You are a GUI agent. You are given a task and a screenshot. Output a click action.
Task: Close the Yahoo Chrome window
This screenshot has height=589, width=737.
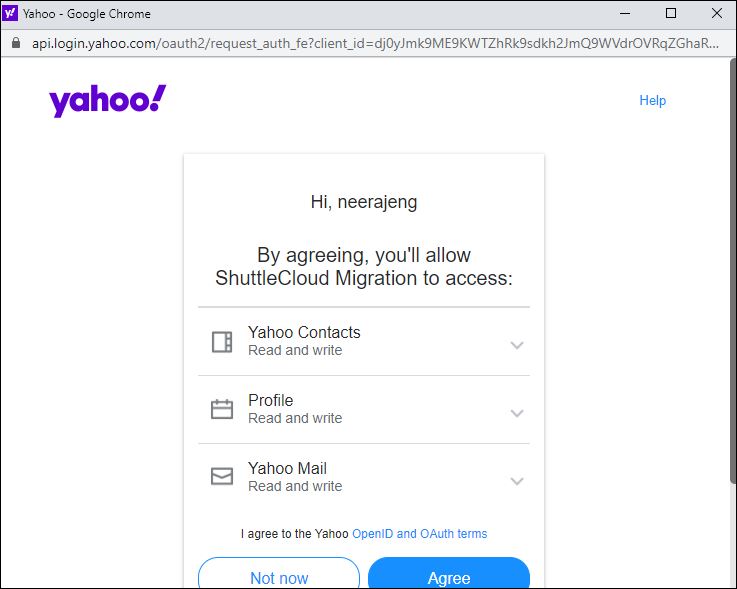[x=717, y=14]
